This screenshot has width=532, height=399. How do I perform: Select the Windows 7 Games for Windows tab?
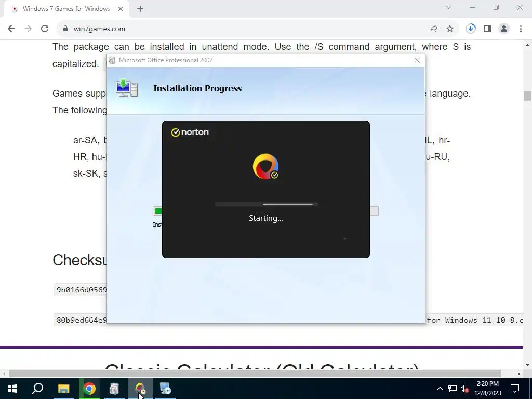66,9
